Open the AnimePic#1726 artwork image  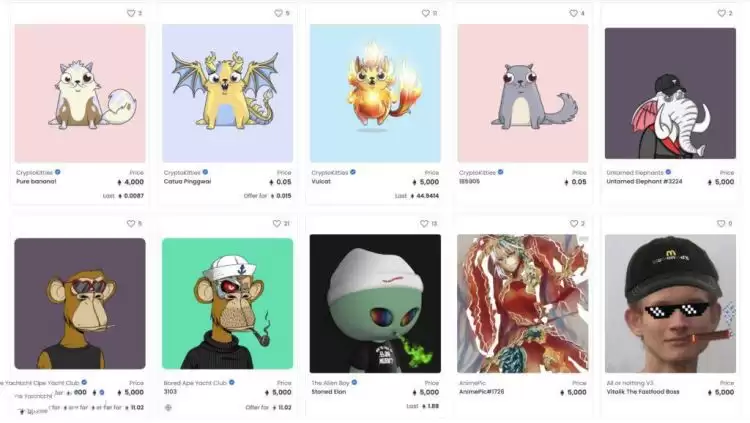523,303
